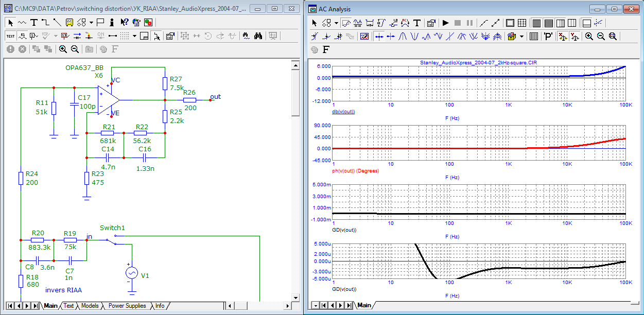
Task: Expand the AC Analysis color cube dropdown arrow
Action: click(521, 36)
